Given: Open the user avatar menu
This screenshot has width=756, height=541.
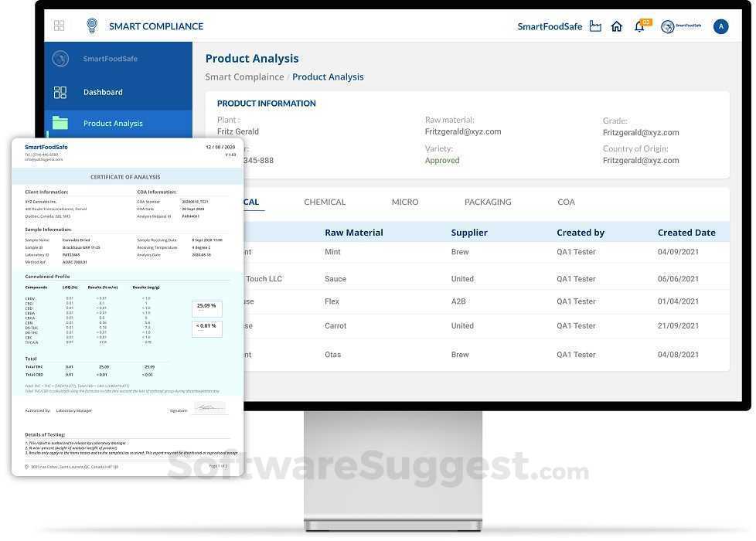Looking at the screenshot, I should (x=720, y=26).
